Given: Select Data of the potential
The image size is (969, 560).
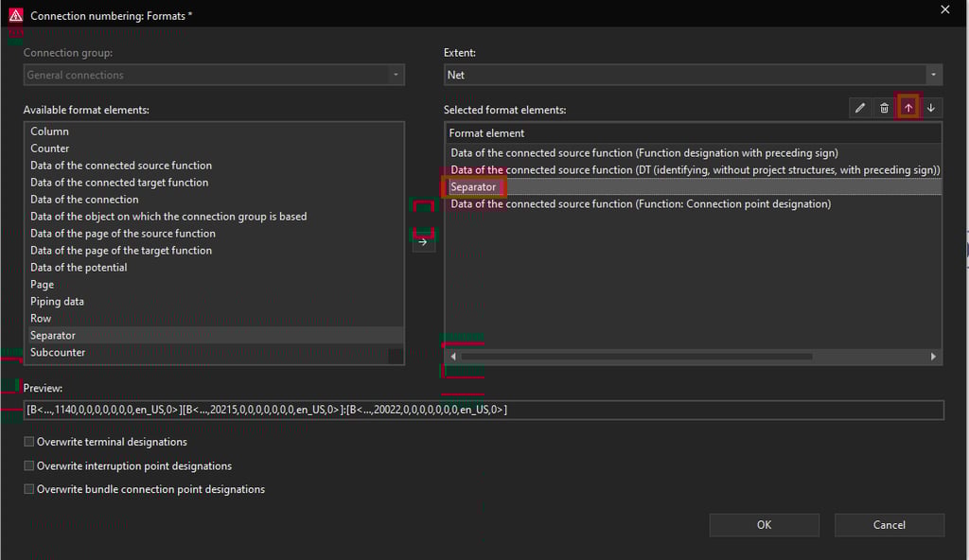Looking at the screenshot, I should 214,268.
